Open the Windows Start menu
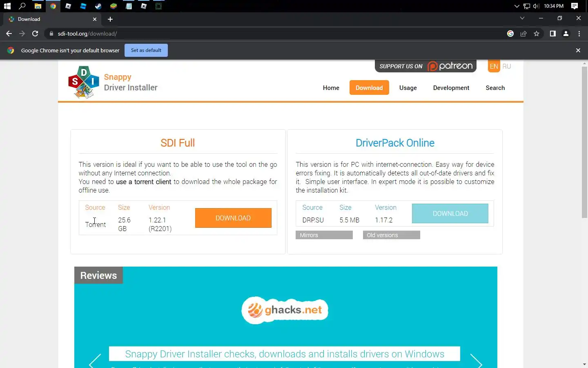 pos(7,6)
